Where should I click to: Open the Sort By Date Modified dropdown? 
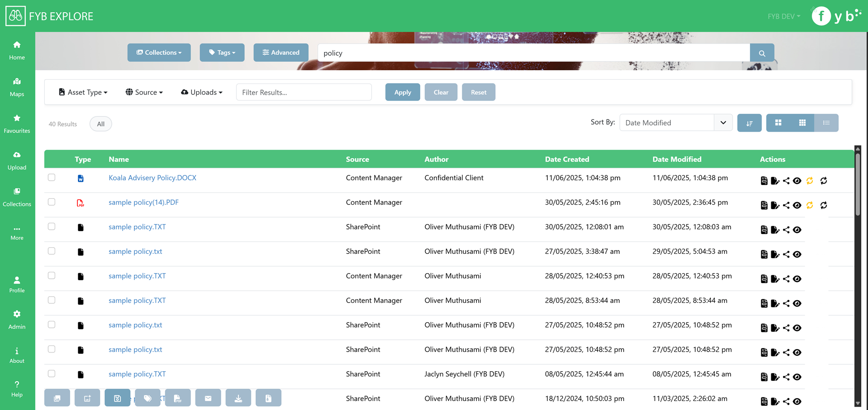click(x=676, y=123)
